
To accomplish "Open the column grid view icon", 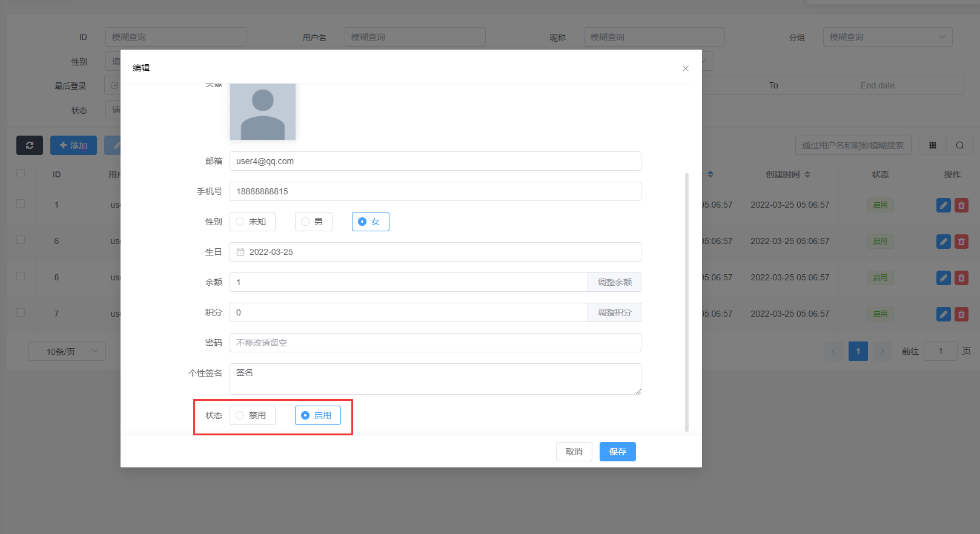I will 933,145.
